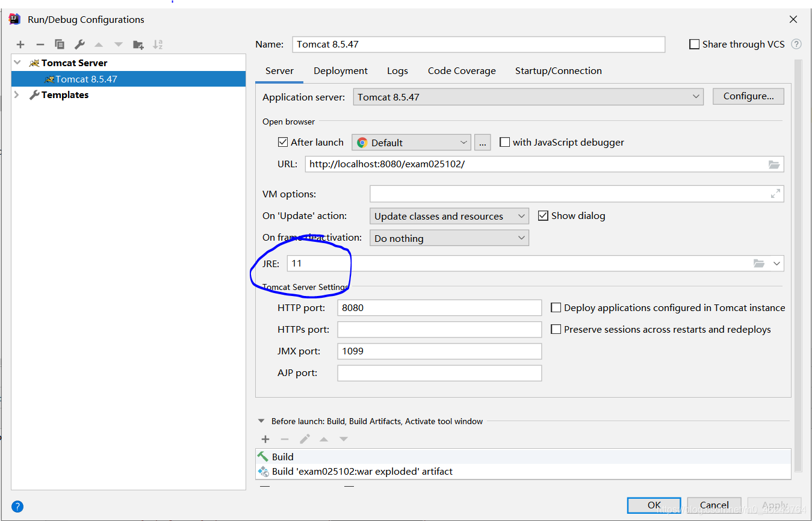This screenshot has width=812, height=521.
Task: Select Tomcat Server group in tree
Action: coord(74,63)
